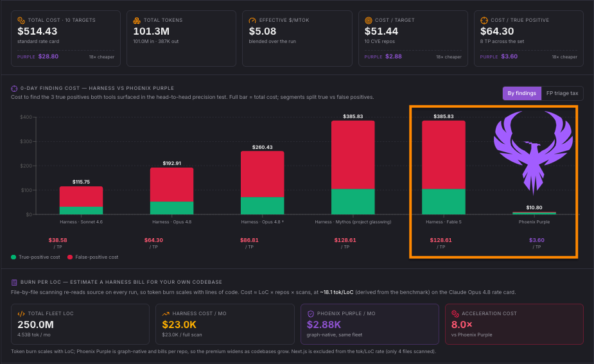Click the PURPLE $3.60 comparison text
This screenshot has width=594, height=364.
coord(498,56)
